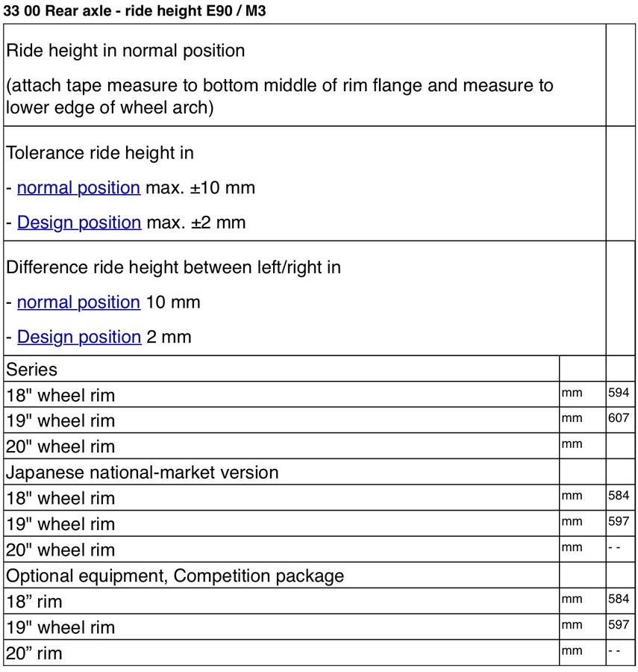
Task: Click the tape measure instruction text in parentheses
Action: coord(279,96)
